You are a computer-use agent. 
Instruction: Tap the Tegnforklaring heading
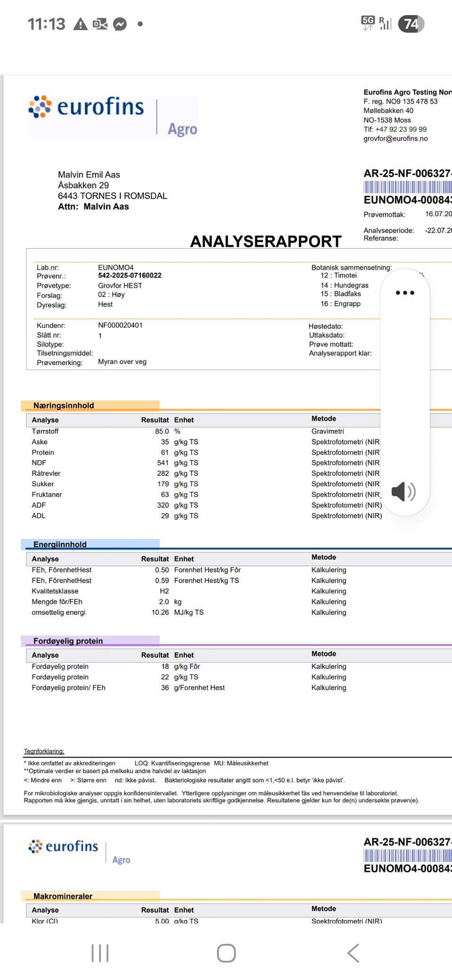pos(44,751)
